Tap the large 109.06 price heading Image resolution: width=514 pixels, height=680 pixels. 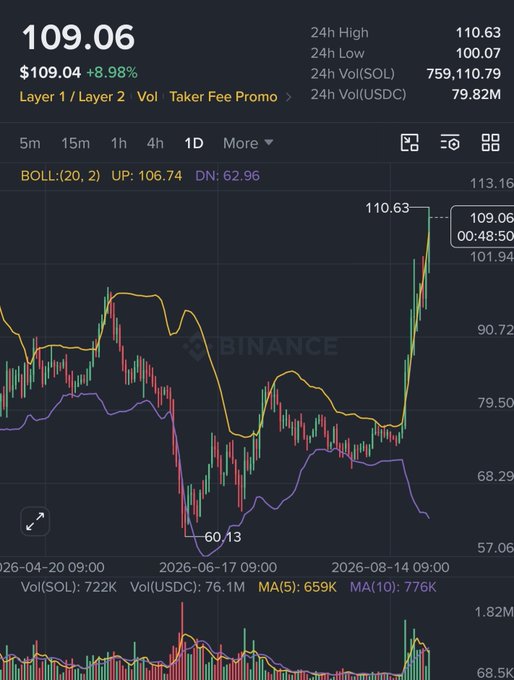click(x=79, y=37)
